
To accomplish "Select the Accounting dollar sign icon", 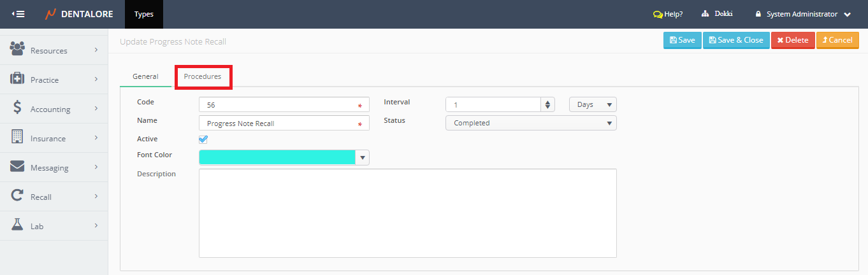I will click(17, 108).
